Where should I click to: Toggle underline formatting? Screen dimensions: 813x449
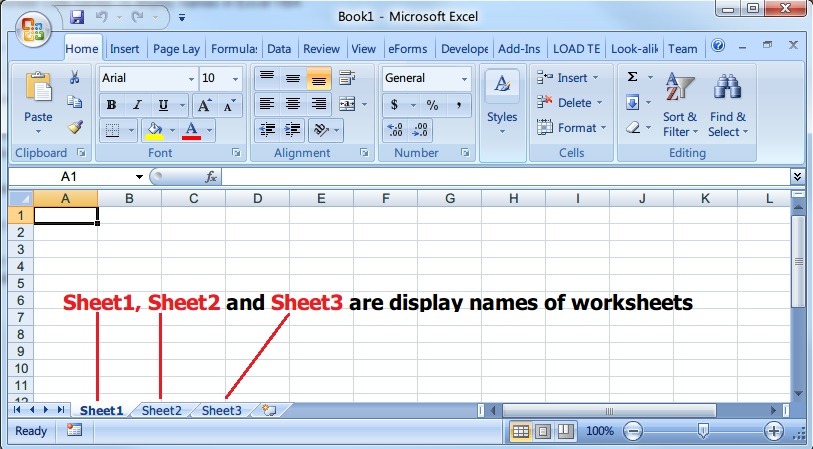pyautogui.click(x=163, y=105)
